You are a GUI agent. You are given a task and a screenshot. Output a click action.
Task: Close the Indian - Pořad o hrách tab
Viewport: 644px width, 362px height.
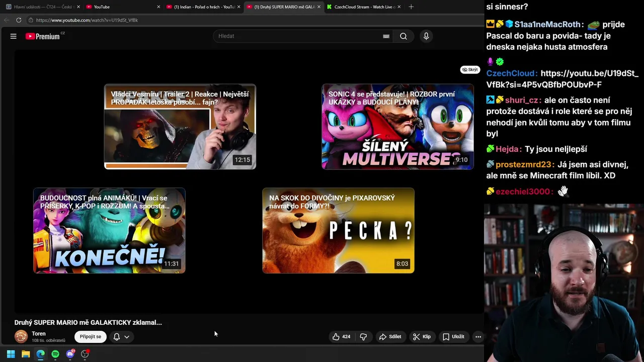[x=238, y=7]
